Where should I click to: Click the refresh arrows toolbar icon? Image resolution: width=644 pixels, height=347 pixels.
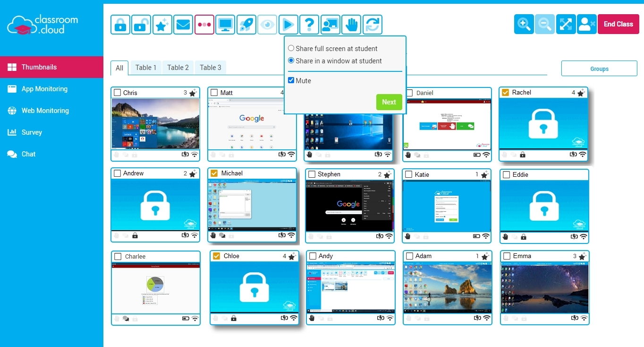(373, 25)
